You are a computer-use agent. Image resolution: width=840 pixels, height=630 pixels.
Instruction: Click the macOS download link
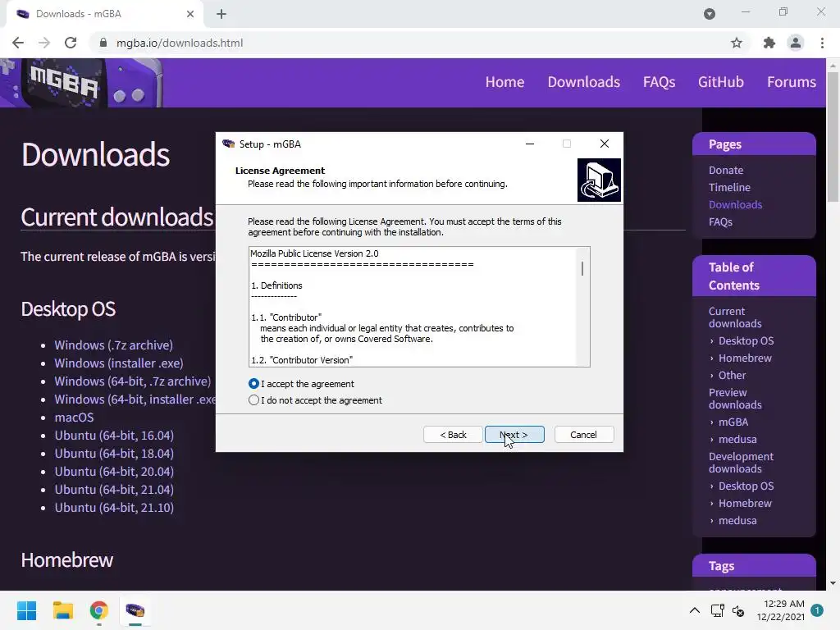[74, 418]
